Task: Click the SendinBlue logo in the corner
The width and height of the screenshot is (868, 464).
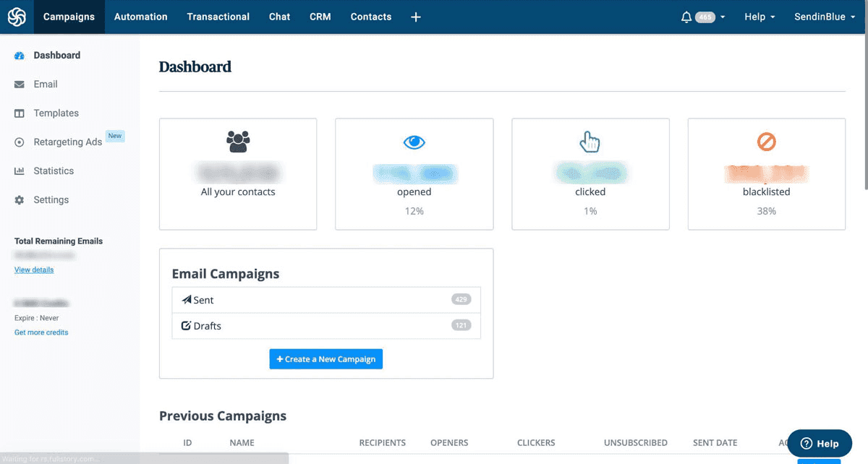Action: pyautogui.click(x=16, y=16)
